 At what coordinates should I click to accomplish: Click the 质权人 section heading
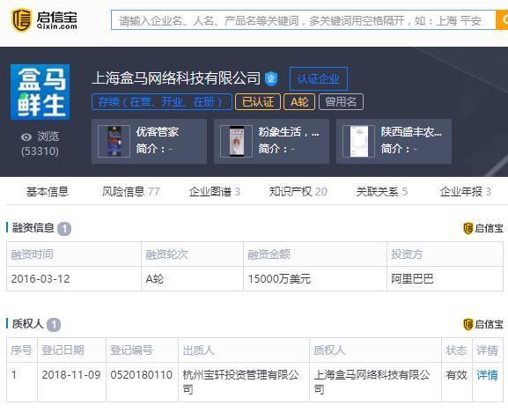[x=27, y=323]
